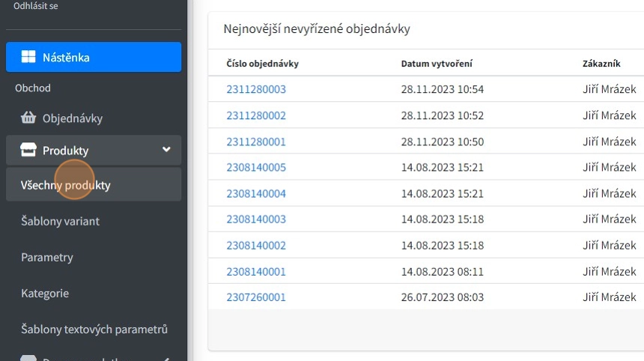Log out via Odhlásit se
This screenshot has height=361, width=644.
tap(35, 6)
